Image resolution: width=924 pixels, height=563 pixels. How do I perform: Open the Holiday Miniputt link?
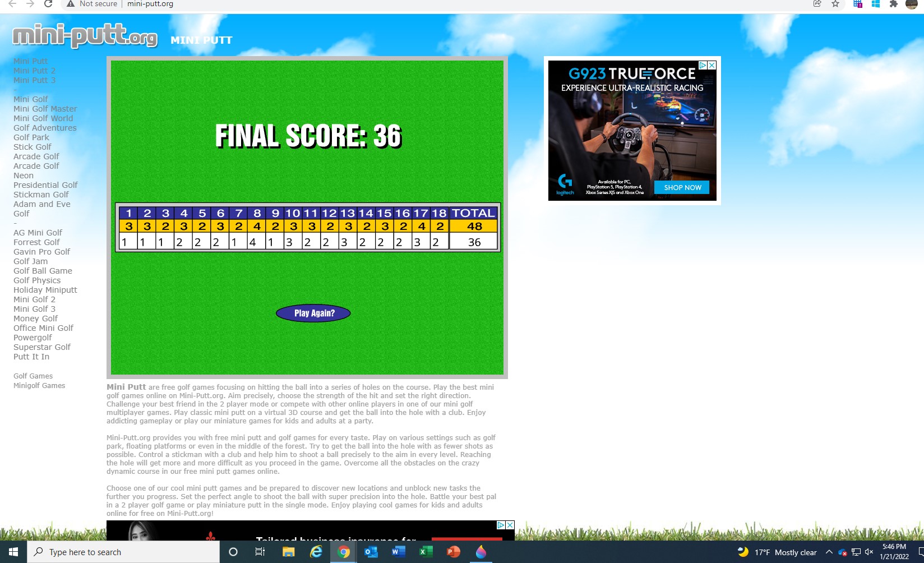(x=45, y=290)
